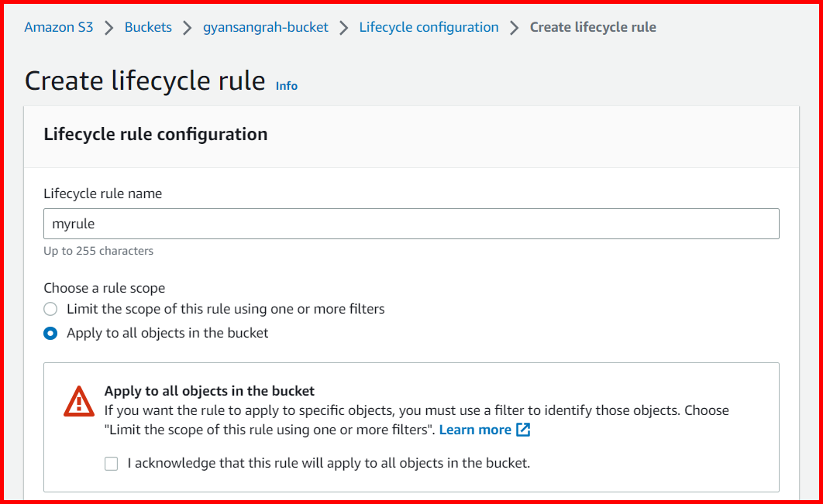Navigate to the Buckets page
The height and width of the screenshot is (504, 823).
148,26
